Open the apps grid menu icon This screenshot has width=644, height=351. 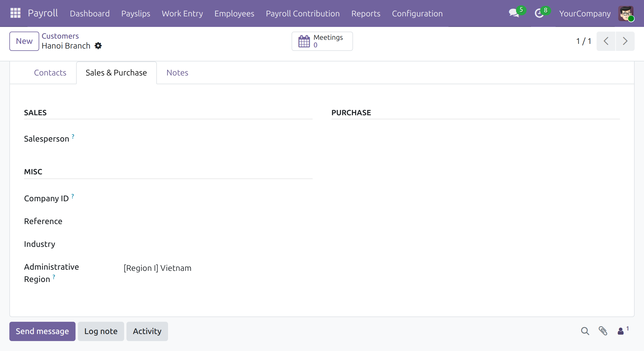15,13
